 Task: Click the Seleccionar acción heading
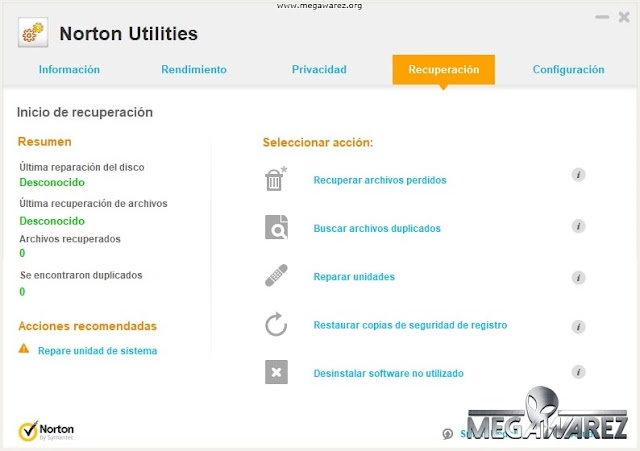(318, 142)
